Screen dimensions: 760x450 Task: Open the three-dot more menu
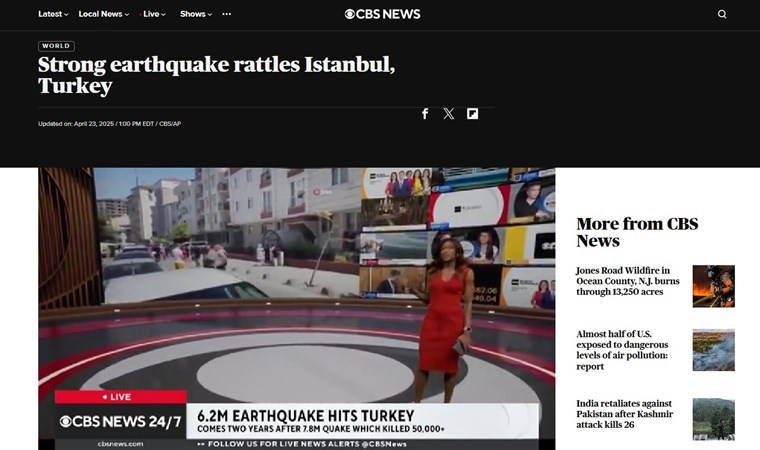pos(226,14)
